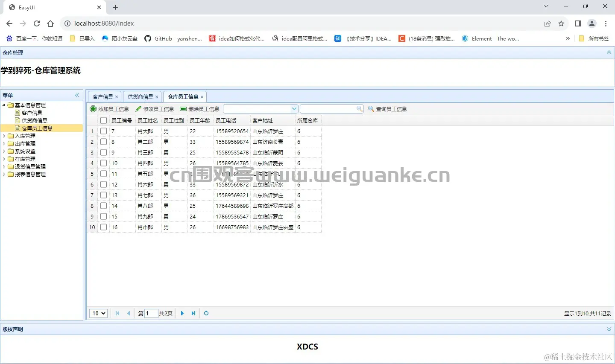Viewport: 615px width, 364px height.
Task: Expand the 系统设置 tree node
Action: point(4,151)
